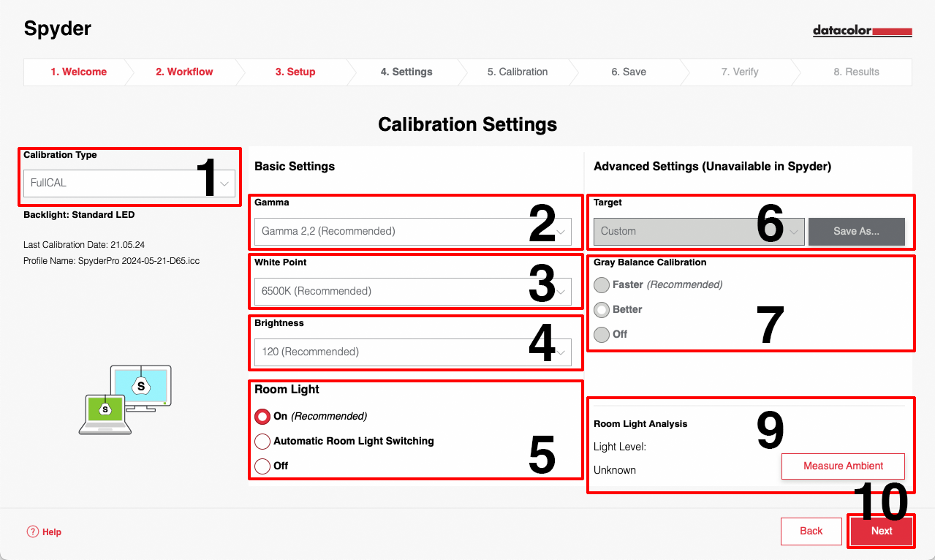Set Gray Balance Calibration to Off
The width and height of the screenshot is (935, 560).
[x=602, y=335]
